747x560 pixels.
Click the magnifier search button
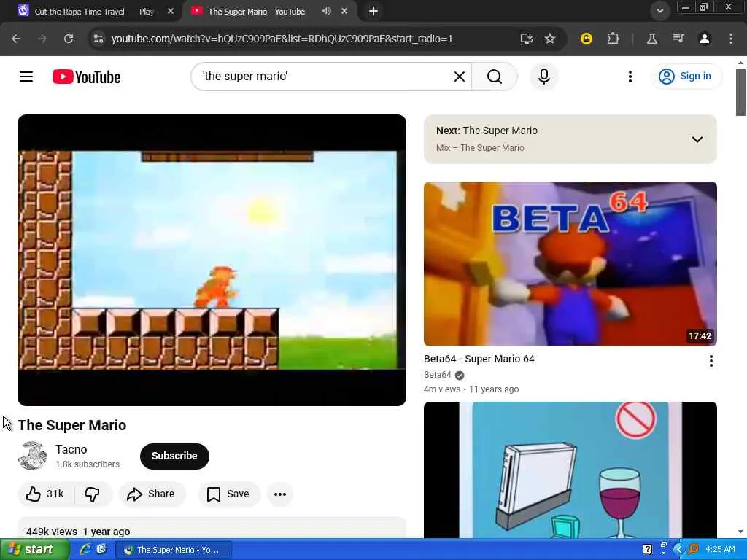pyautogui.click(x=495, y=77)
